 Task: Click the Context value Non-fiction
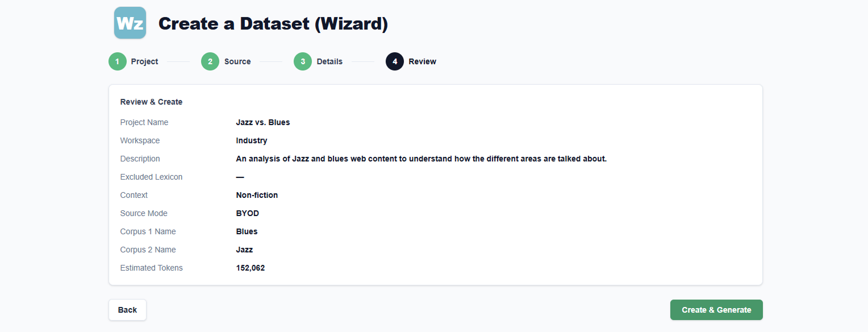257,195
